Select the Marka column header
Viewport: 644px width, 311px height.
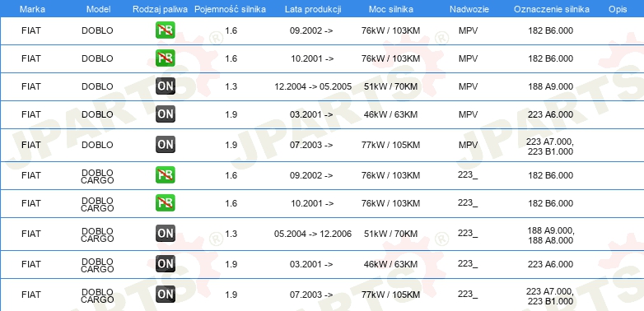click(32, 9)
